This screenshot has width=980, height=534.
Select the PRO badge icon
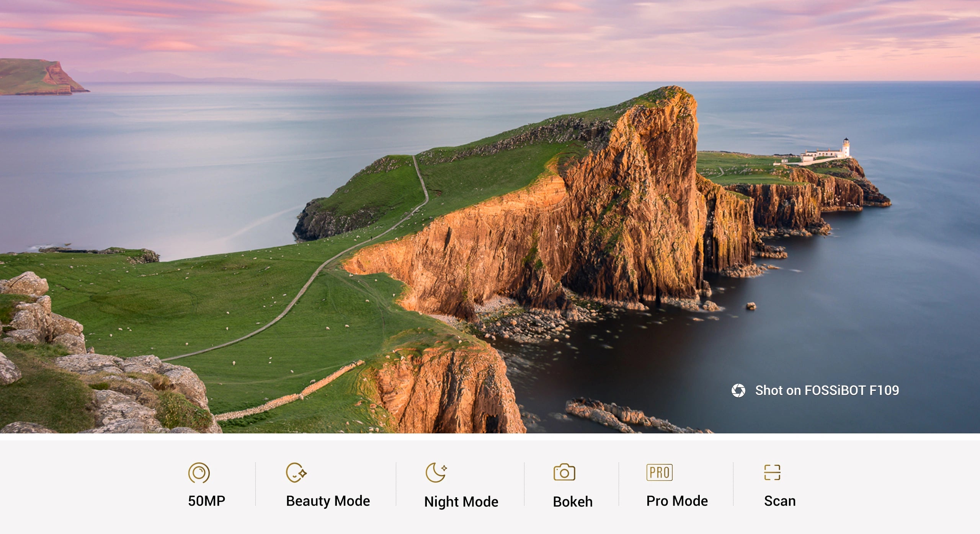click(659, 472)
